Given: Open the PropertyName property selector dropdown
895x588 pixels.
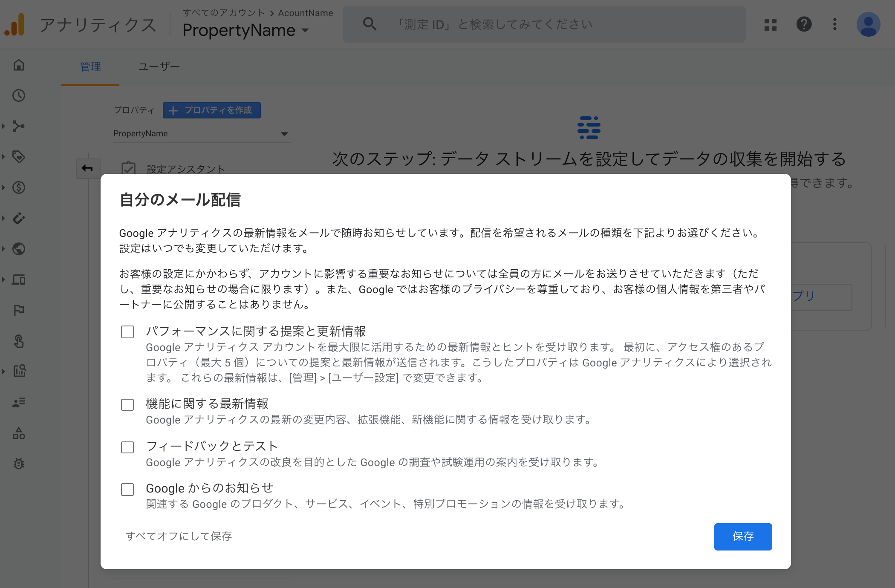Looking at the screenshot, I should (x=202, y=134).
